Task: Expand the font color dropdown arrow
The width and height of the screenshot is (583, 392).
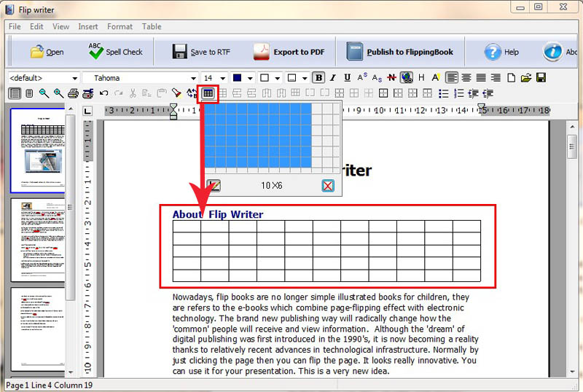Action: pyautogui.click(x=250, y=78)
